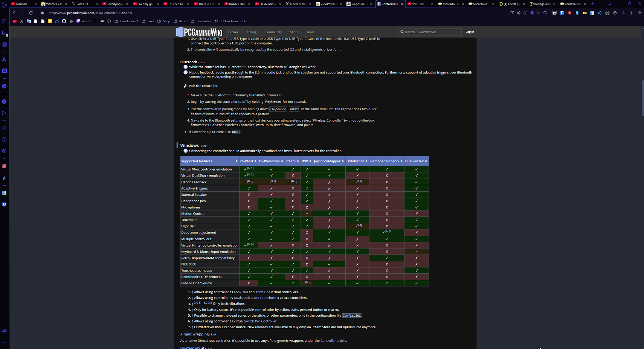Sort table by Gamepad Phoenix column

(x=386, y=161)
